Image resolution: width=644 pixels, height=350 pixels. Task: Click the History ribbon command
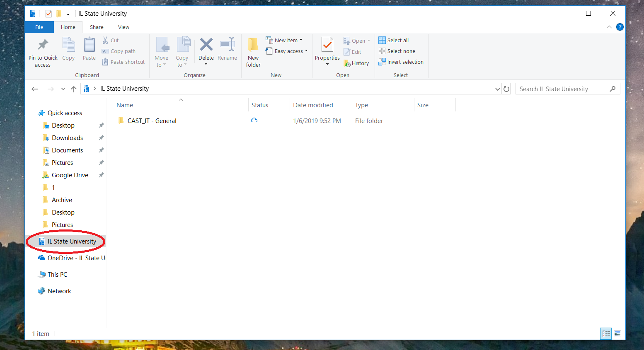click(x=356, y=63)
